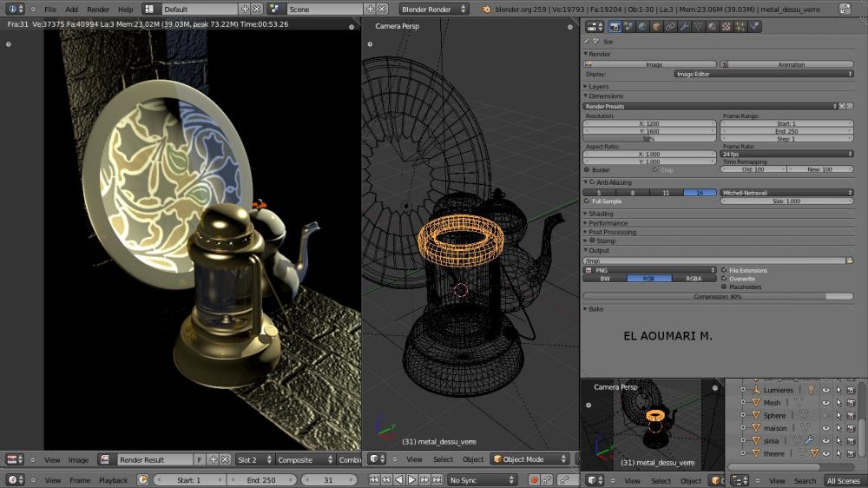
Task: Open the Object constraints chain icon
Action: coord(671,27)
